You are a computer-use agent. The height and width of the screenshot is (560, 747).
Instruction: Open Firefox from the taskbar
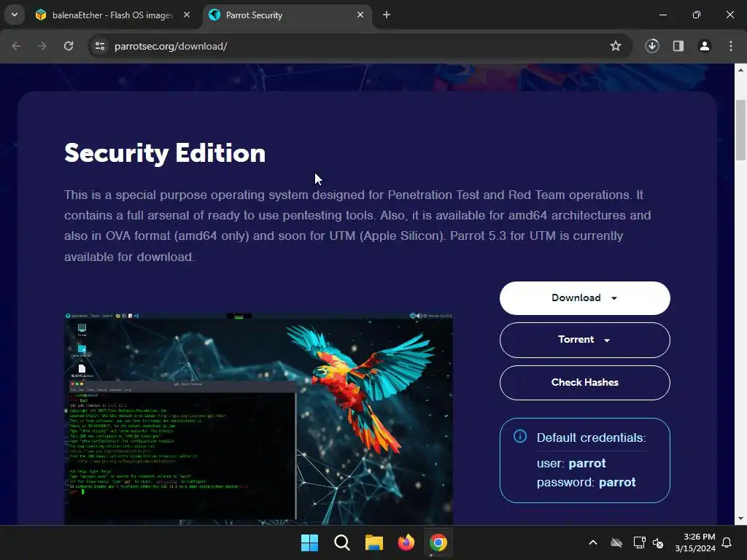click(406, 542)
